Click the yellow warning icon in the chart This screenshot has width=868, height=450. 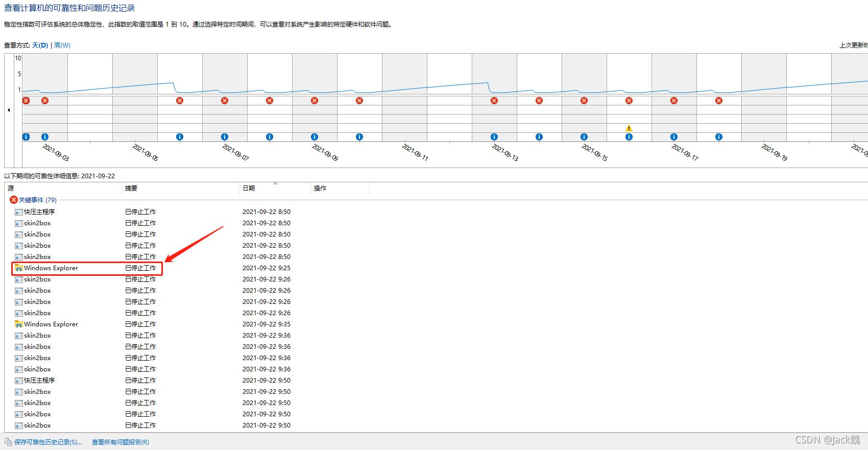pyautogui.click(x=629, y=128)
